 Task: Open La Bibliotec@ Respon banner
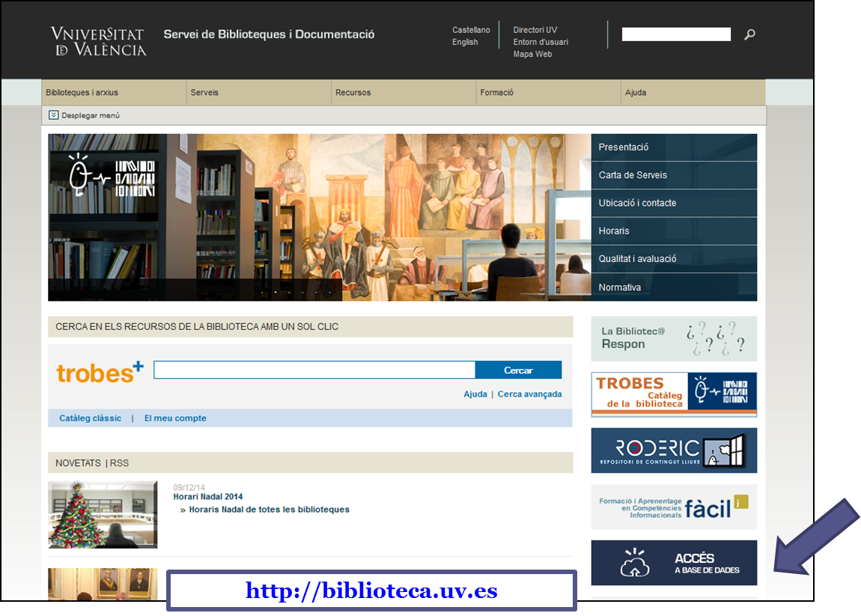click(x=674, y=338)
